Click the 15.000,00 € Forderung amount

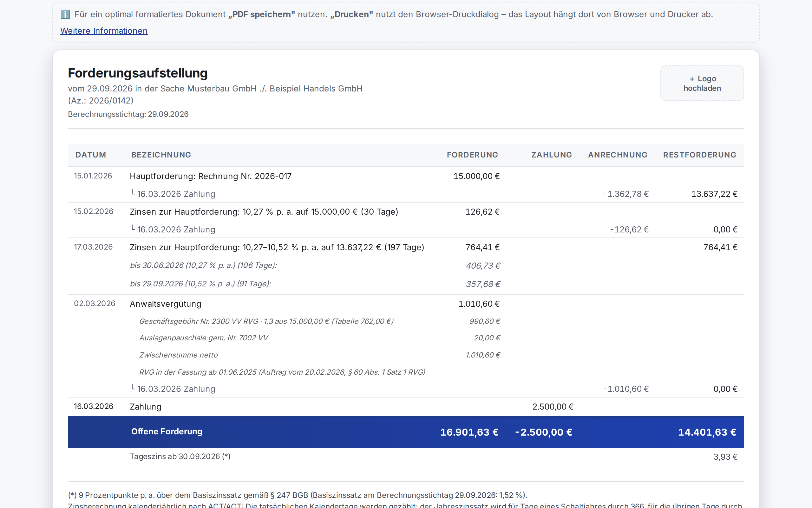click(x=476, y=176)
